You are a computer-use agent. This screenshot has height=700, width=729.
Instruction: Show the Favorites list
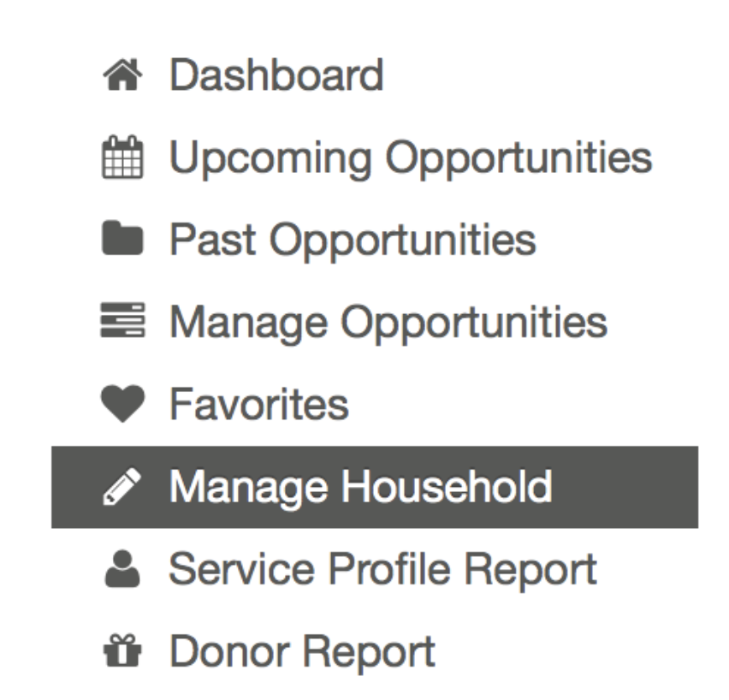tap(258, 405)
